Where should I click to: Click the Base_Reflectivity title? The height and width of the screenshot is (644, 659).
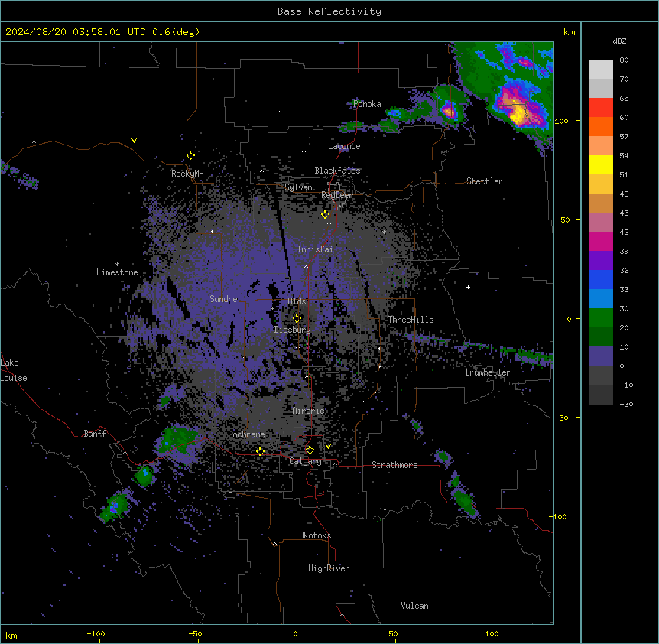329,11
